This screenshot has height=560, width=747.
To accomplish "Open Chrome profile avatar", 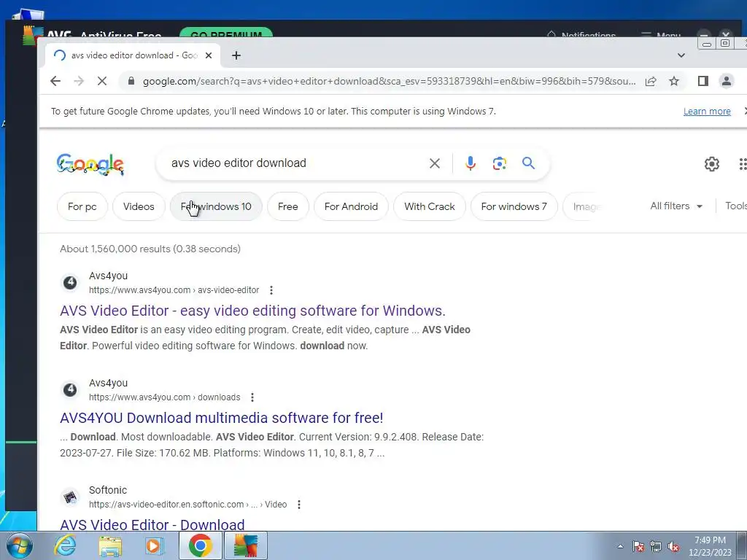I will click(727, 81).
